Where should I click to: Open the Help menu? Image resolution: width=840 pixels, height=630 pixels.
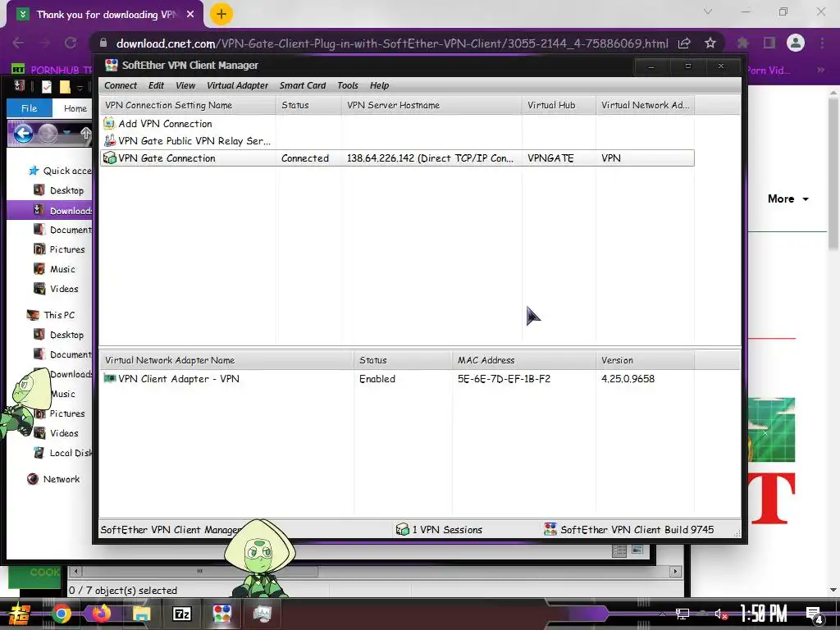click(379, 85)
